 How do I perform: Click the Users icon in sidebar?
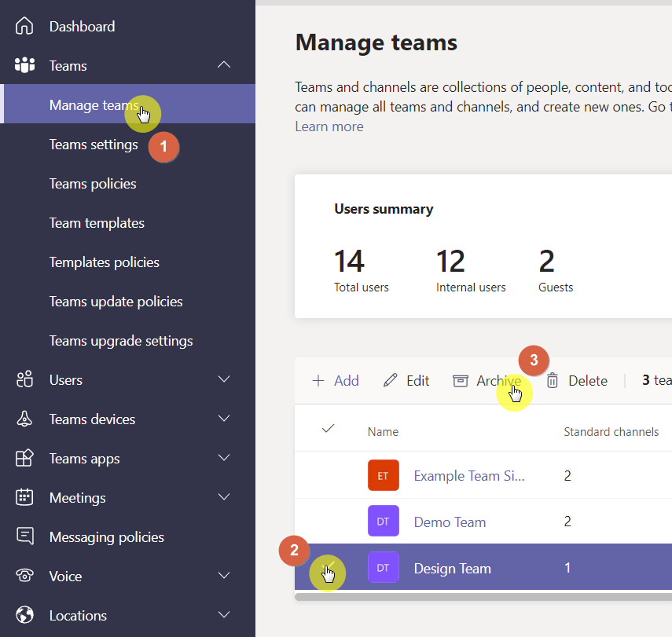(24, 379)
